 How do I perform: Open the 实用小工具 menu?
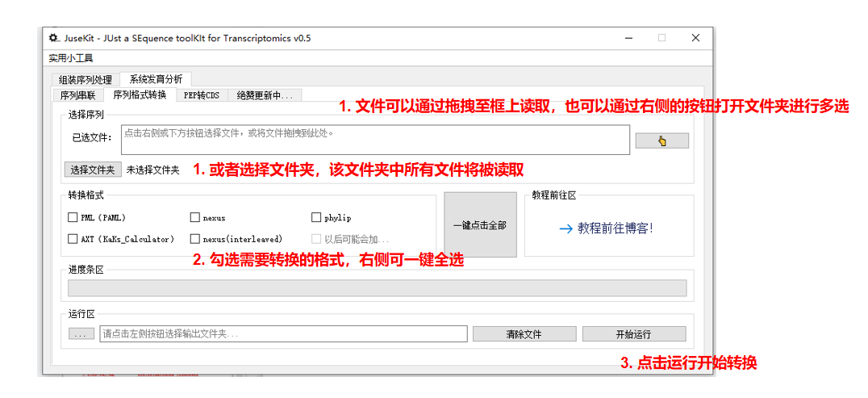click(x=71, y=58)
